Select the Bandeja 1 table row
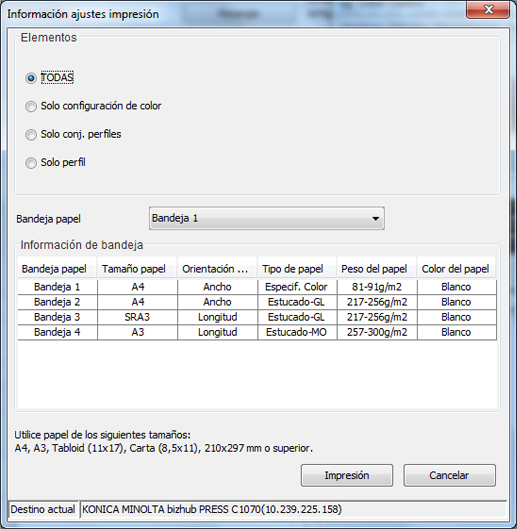 click(257, 287)
